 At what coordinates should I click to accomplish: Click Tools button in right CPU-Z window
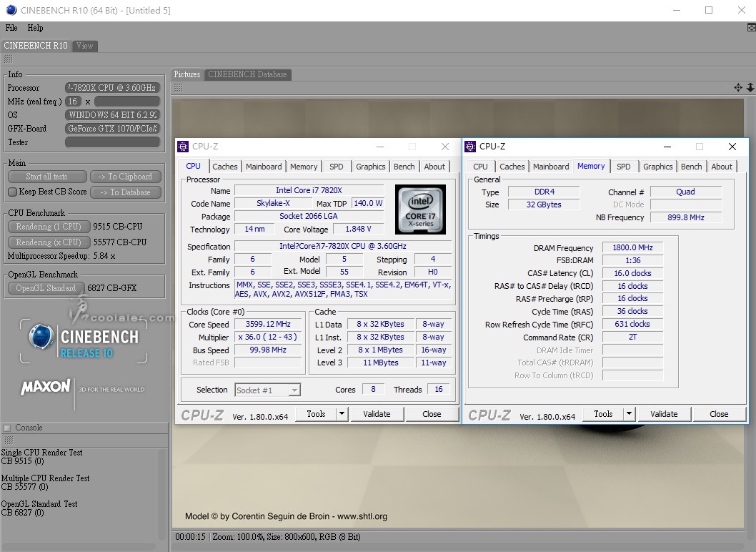click(x=603, y=414)
